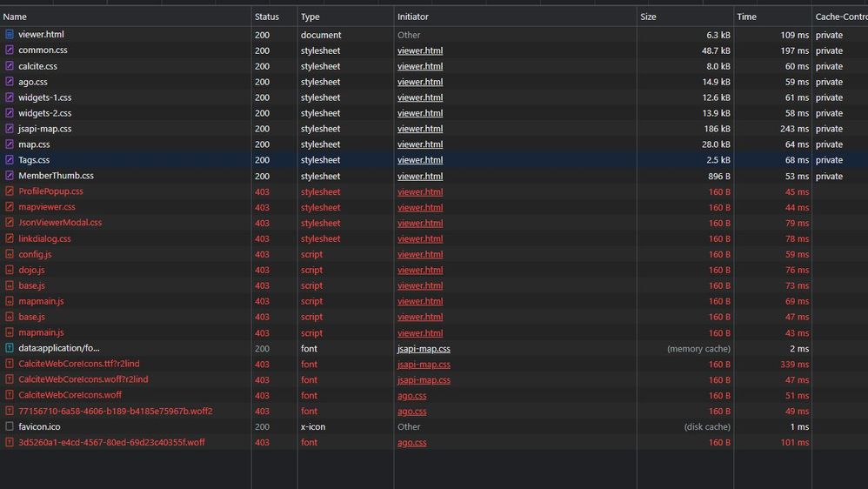Click the stylesheet icon beside common.css
868x489 pixels.
(x=10, y=50)
